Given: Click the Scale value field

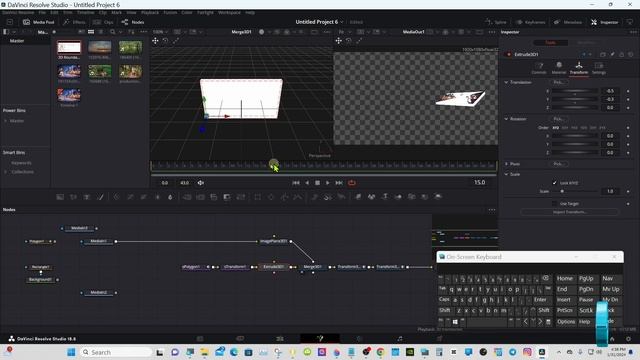Looking at the screenshot, I should pyautogui.click(x=610, y=191).
